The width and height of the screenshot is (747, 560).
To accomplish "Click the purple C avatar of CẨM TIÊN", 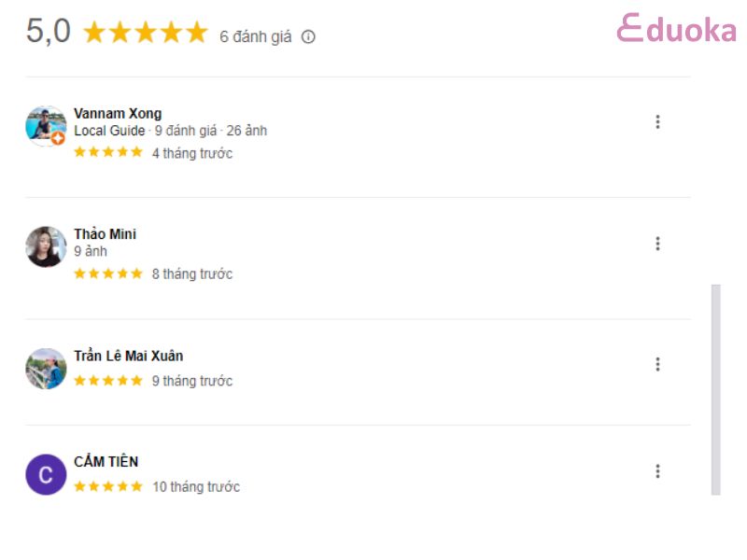I will (x=46, y=474).
